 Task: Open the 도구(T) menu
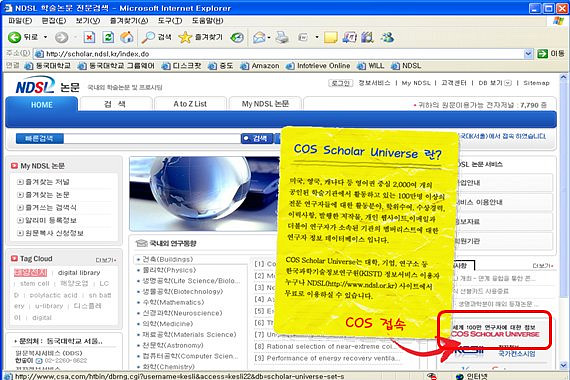(x=170, y=21)
